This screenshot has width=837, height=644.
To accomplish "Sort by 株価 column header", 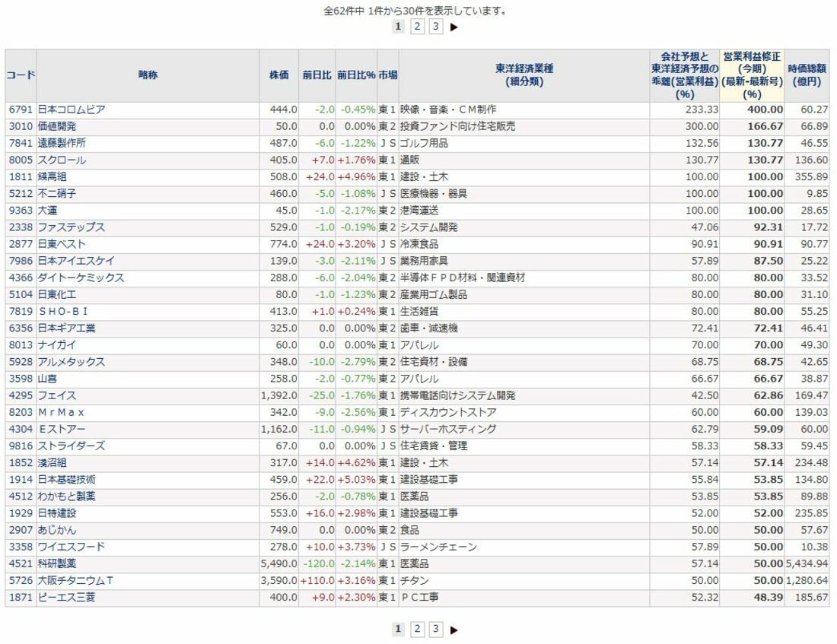I will [278, 75].
